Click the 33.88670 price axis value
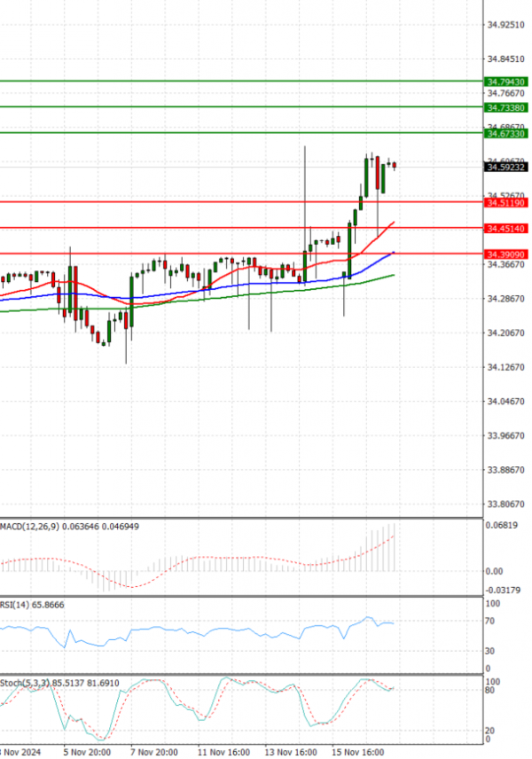Image resolution: width=532 pixels, height=759 pixels. click(505, 470)
